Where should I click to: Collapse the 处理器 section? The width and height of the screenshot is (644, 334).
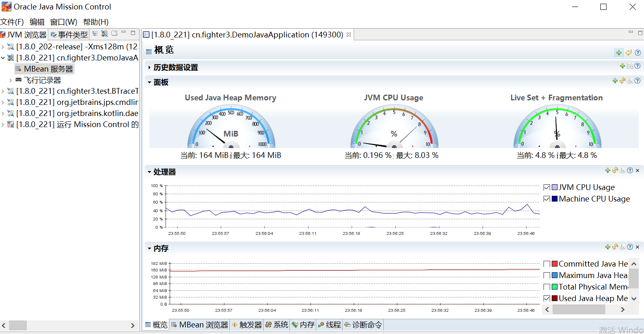pyautogui.click(x=149, y=172)
